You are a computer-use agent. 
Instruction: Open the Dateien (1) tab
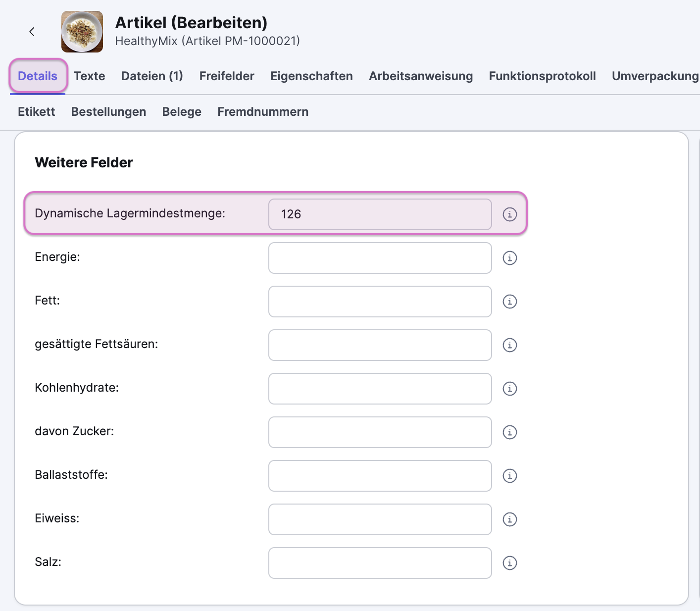click(x=152, y=76)
